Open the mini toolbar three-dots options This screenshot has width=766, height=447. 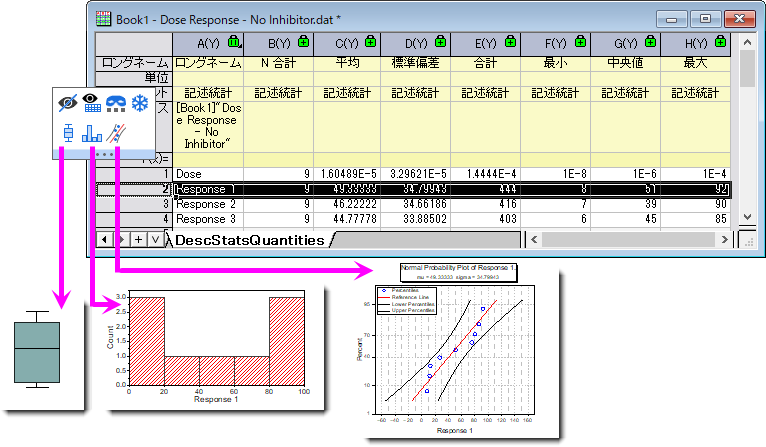click(x=105, y=154)
